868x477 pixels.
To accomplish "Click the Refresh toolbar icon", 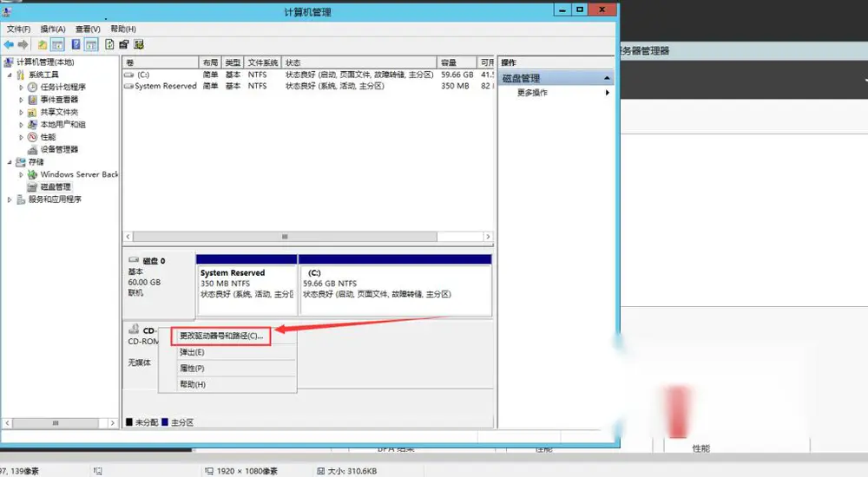I will click(109, 45).
